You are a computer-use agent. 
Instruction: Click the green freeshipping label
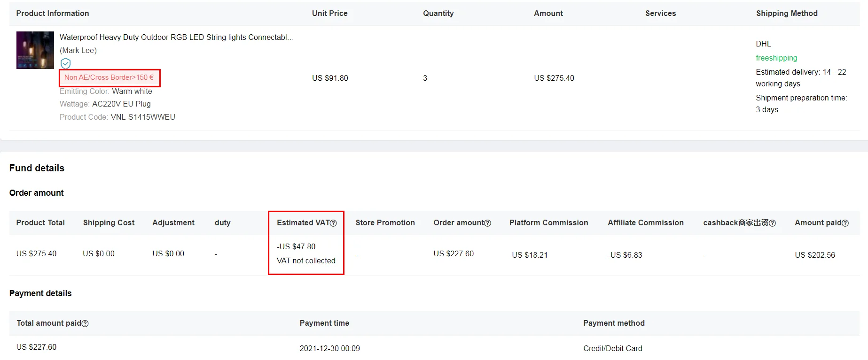pos(776,58)
